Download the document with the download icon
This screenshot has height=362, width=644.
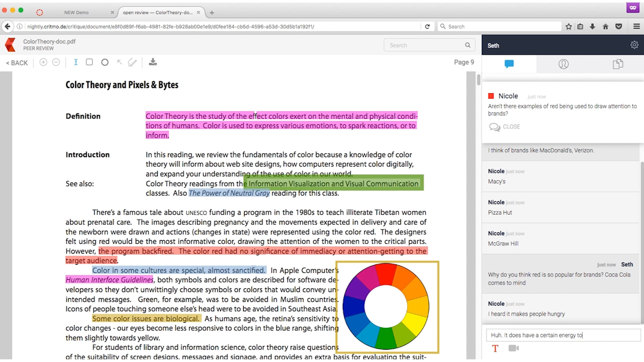[x=153, y=62]
